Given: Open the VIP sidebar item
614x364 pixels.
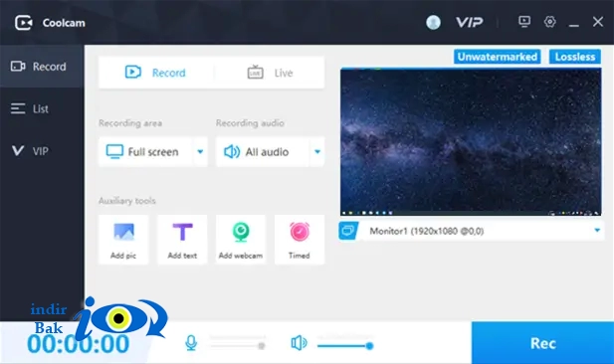Looking at the screenshot, I should click(42, 151).
